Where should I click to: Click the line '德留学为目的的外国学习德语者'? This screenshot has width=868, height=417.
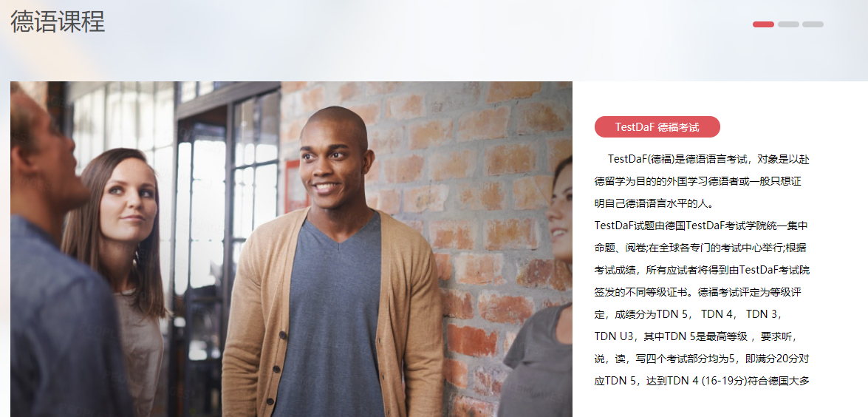click(702, 182)
